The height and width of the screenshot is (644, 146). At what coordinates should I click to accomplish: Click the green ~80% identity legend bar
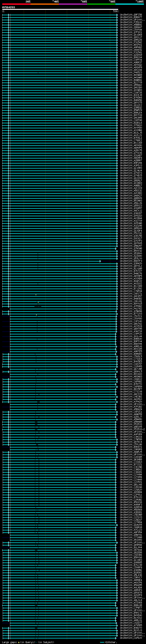pyautogui.click(x=101, y=4)
